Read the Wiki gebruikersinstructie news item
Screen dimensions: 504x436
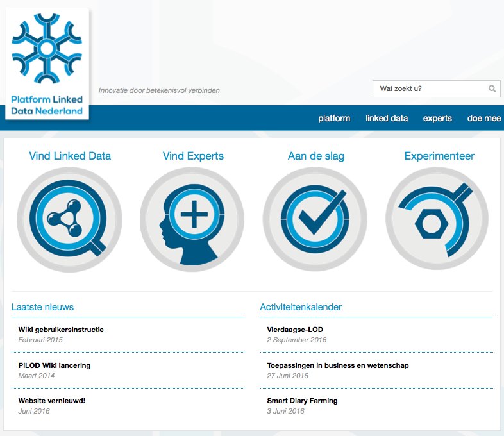61,330
